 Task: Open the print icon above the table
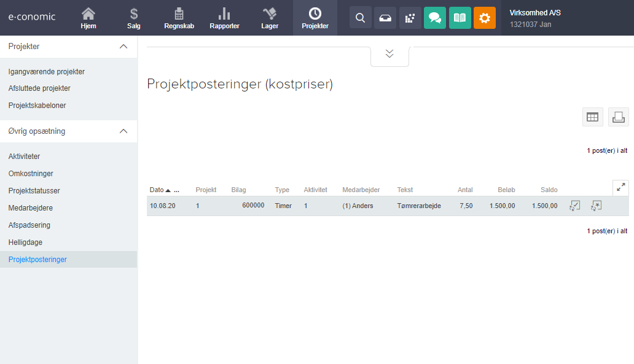tap(618, 117)
